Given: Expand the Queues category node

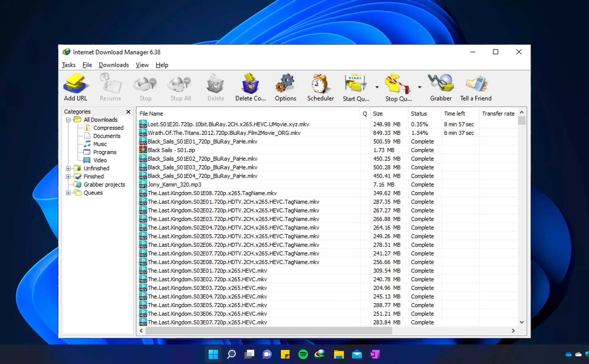Looking at the screenshot, I should coord(68,193).
